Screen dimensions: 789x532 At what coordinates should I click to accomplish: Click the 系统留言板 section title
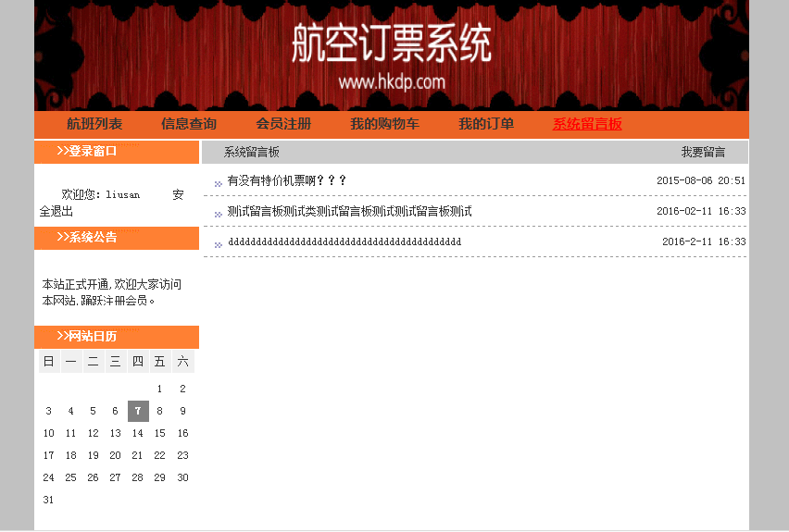(x=252, y=152)
